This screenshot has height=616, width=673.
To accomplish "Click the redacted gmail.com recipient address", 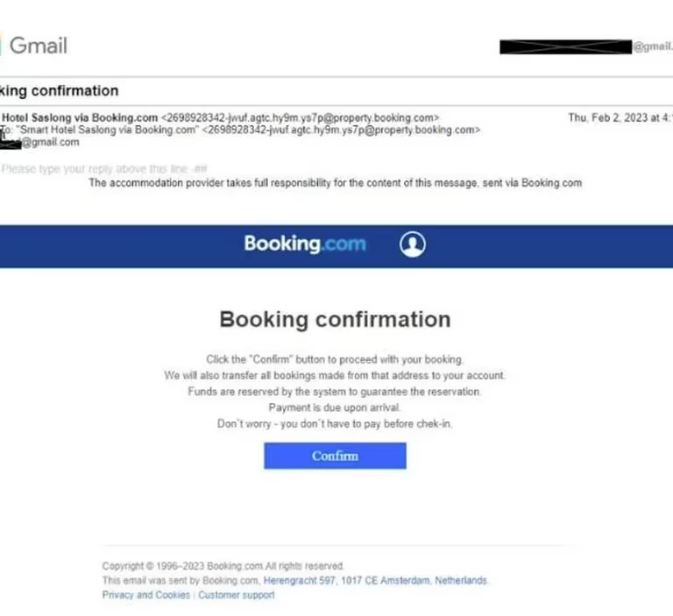I will pyautogui.click(x=39, y=142).
